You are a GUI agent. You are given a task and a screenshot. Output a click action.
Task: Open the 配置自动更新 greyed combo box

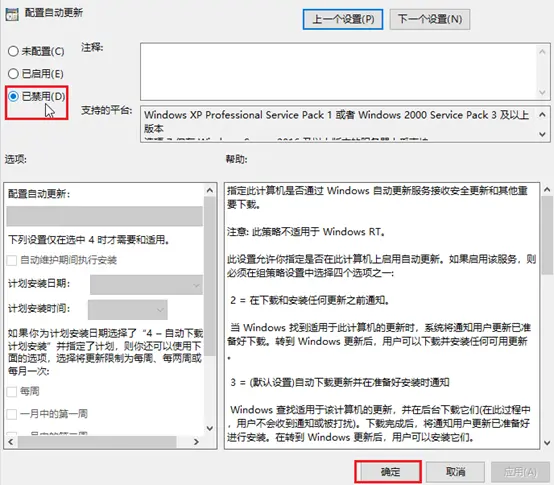[105, 216]
